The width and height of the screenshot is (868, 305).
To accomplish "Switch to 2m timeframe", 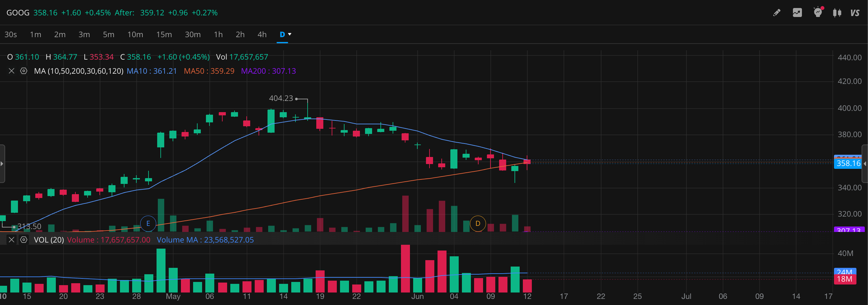I will coord(60,34).
